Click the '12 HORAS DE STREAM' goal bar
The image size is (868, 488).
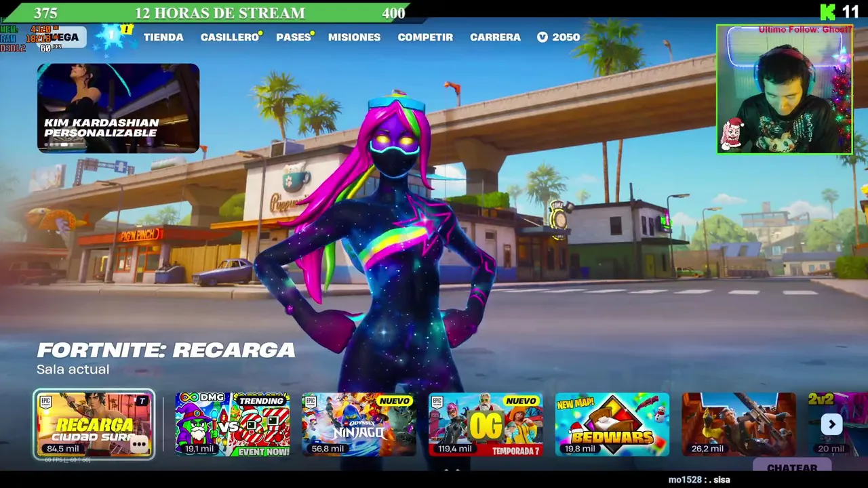[x=212, y=13]
